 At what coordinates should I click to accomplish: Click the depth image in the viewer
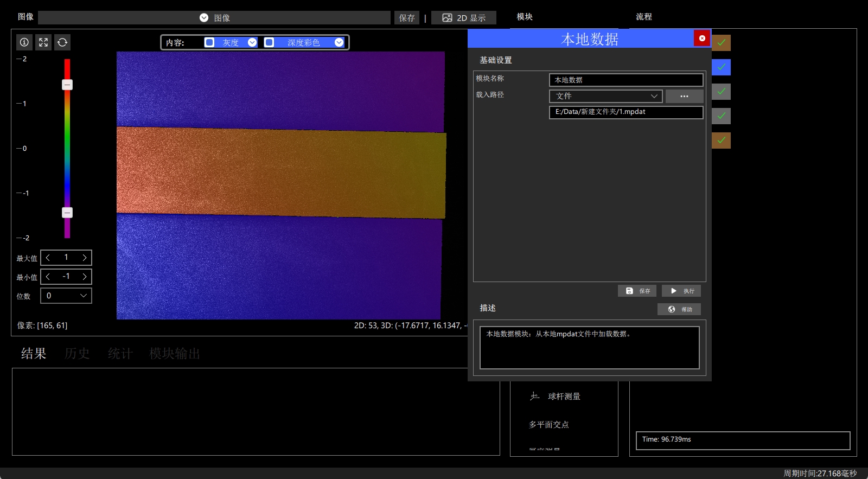point(281,186)
